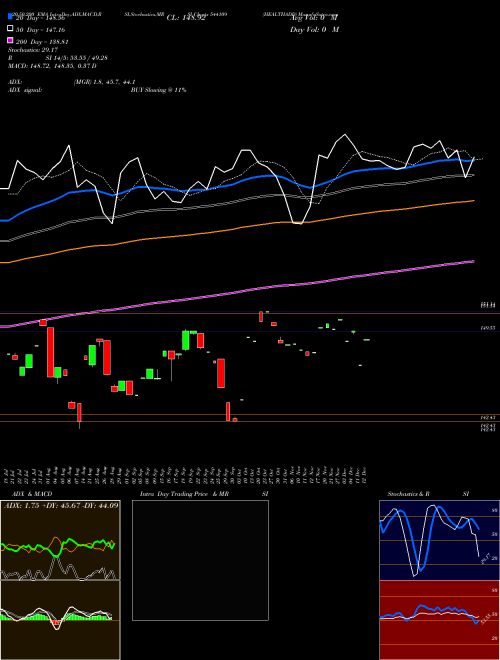Click the white 50 Day EMA legend swatch
The image size is (500, 660).
click(x=10, y=29)
